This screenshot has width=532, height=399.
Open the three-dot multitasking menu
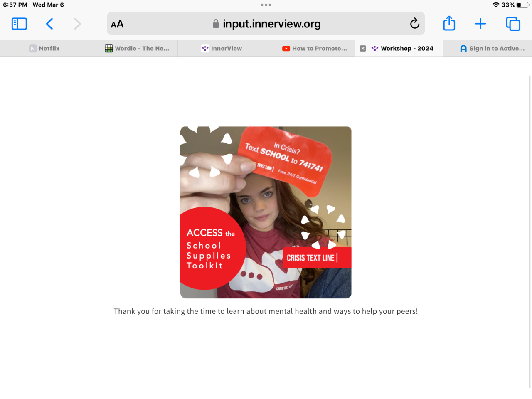(266, 5)
